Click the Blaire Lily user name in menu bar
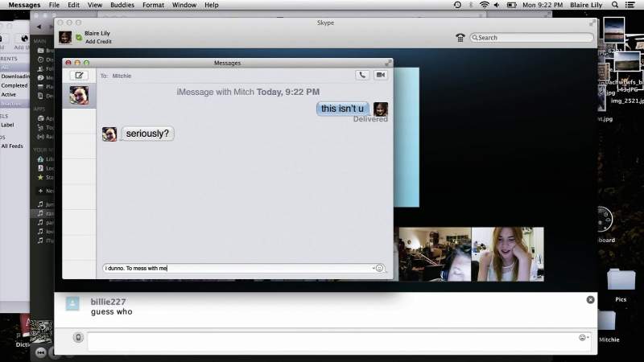Viewport: 644px width, 362px height. pyautogui.click(x=586, y=5)
